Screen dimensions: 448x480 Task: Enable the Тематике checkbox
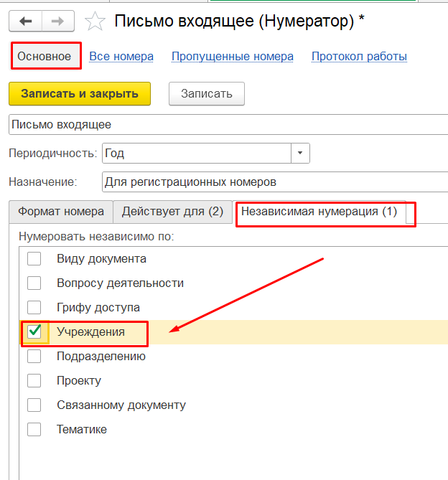click(34, 429)
